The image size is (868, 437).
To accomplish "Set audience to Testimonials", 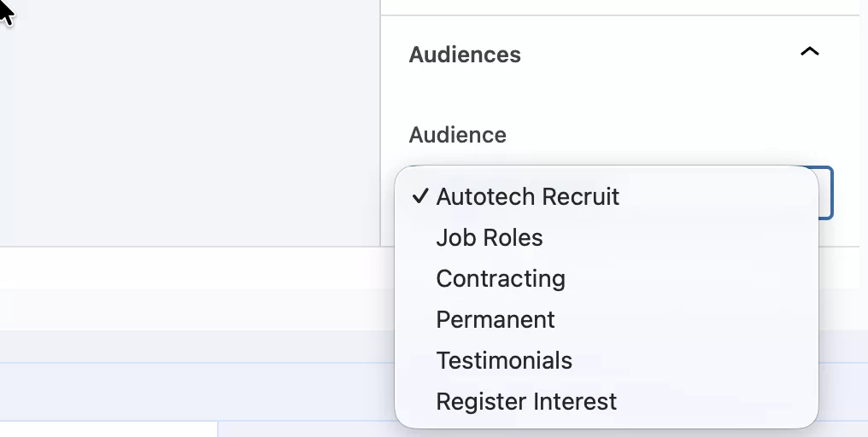I will [x=503, y=360].
